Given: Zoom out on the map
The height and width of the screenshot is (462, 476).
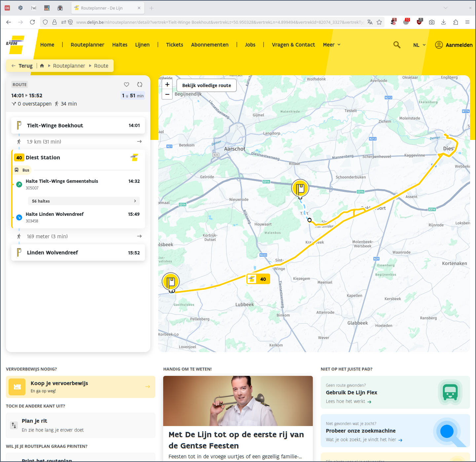Looking at the screenshot, I should (x=167, y=94).
